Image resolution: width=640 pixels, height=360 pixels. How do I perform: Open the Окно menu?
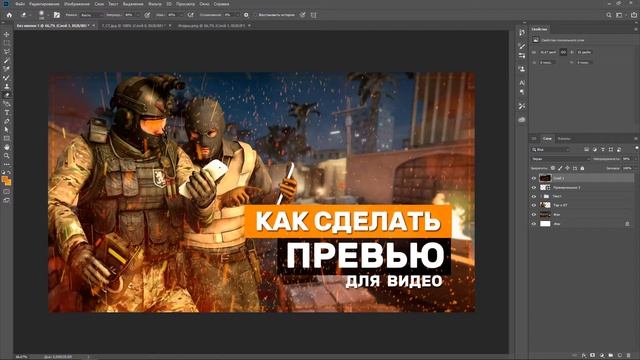tap(204, 4)
